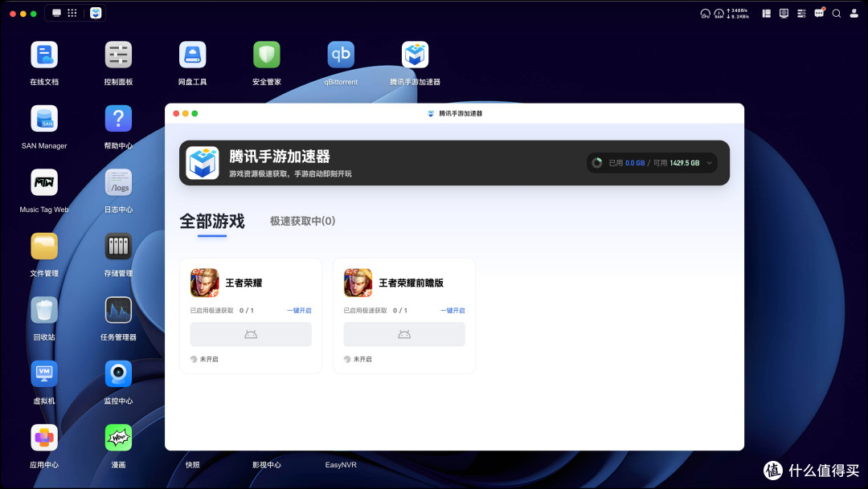Screen dimensions: 868x489
Task: Open the app grid launcher icon
Action: point(72,13)
